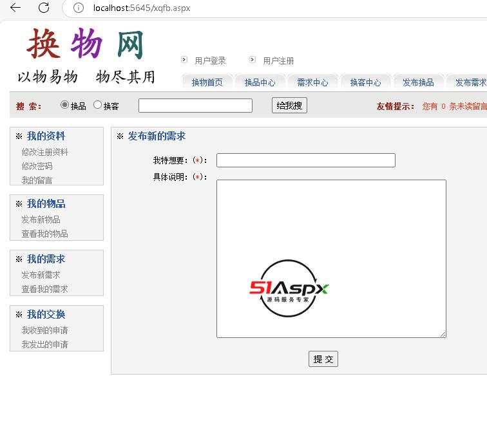Click the 友情提示 label

point(396,106)
